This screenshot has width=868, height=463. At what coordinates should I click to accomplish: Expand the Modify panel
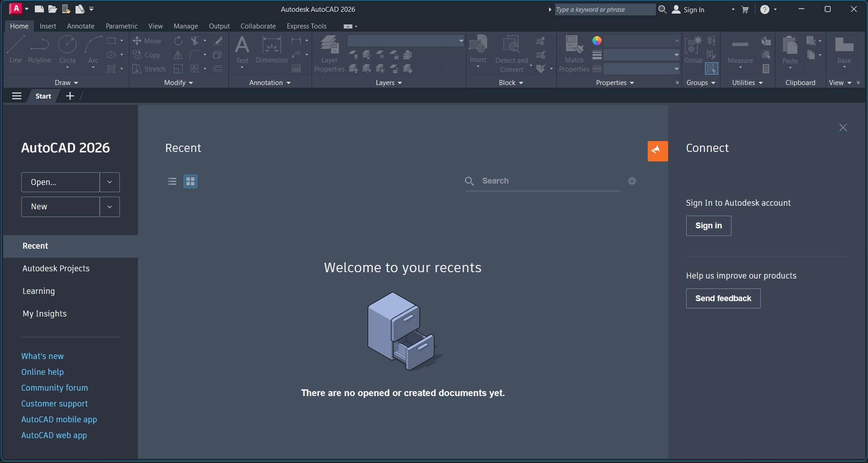coord(179,83)
